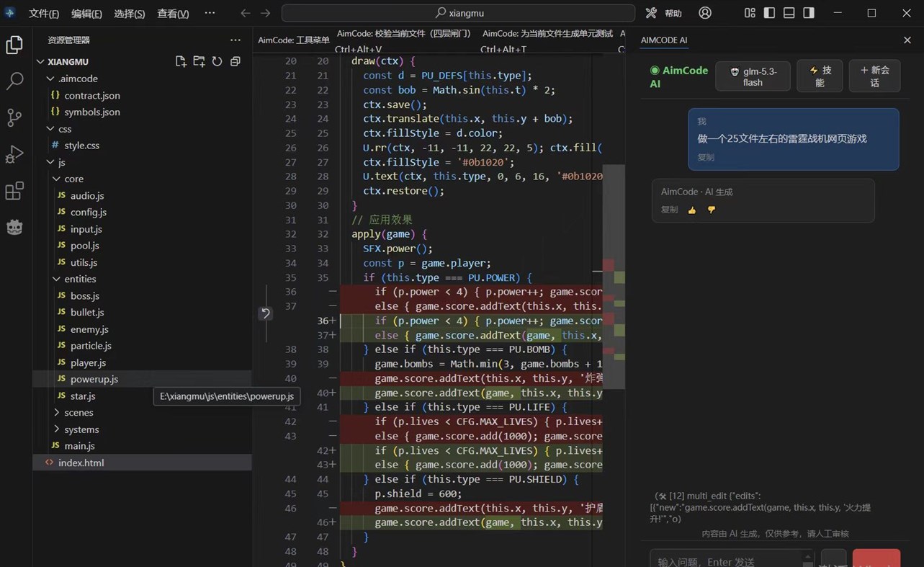
Task: Collapse all folders in explorer
Action: tap(235, 61)
